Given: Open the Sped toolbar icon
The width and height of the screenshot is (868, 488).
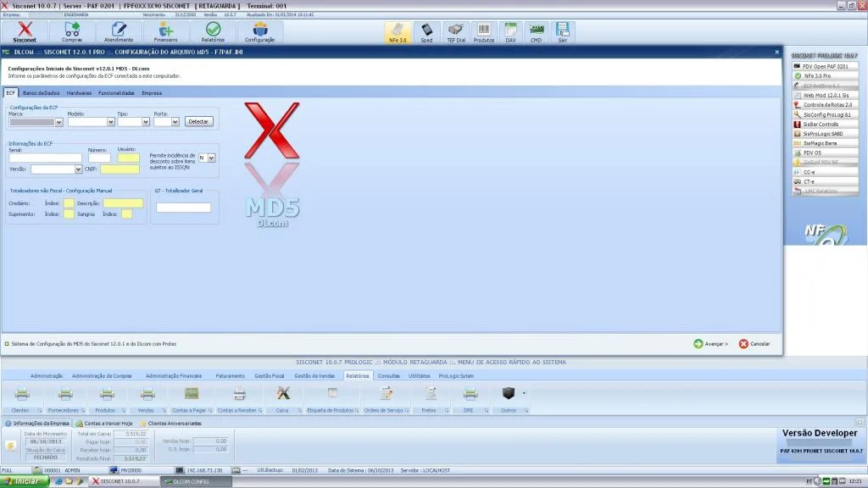Looking at the screenshot, I should 427,33.
